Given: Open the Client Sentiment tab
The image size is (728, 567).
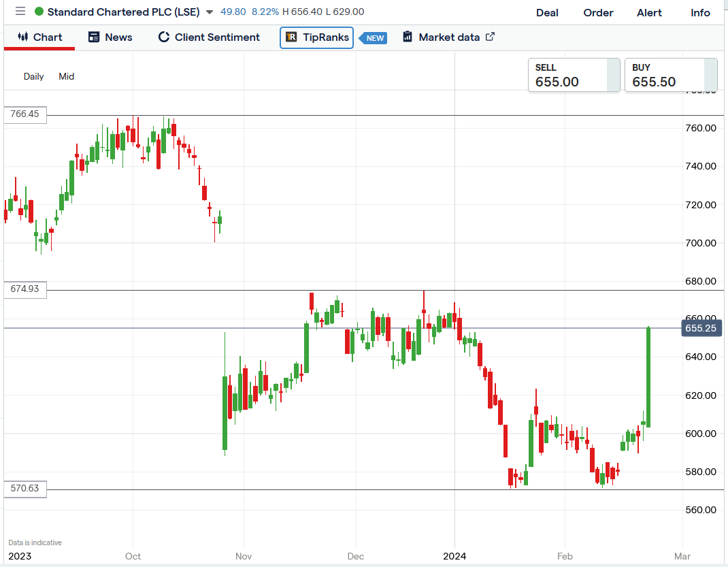Looking at the screenshot, I should point(209,37).
